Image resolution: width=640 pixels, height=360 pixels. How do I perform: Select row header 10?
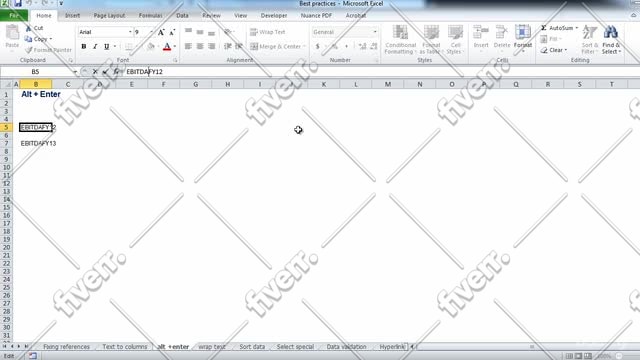click(6, 167)
